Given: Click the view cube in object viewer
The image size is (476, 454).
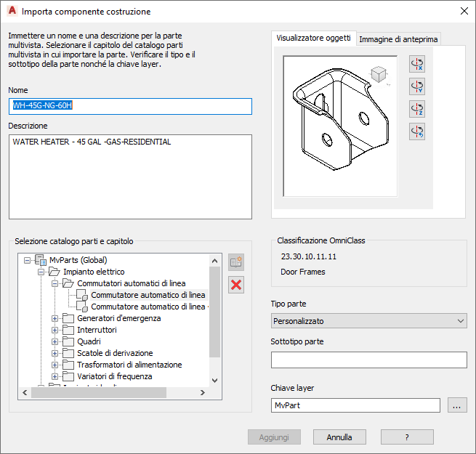Looking at the screenshot, I should tap(378, 75).
